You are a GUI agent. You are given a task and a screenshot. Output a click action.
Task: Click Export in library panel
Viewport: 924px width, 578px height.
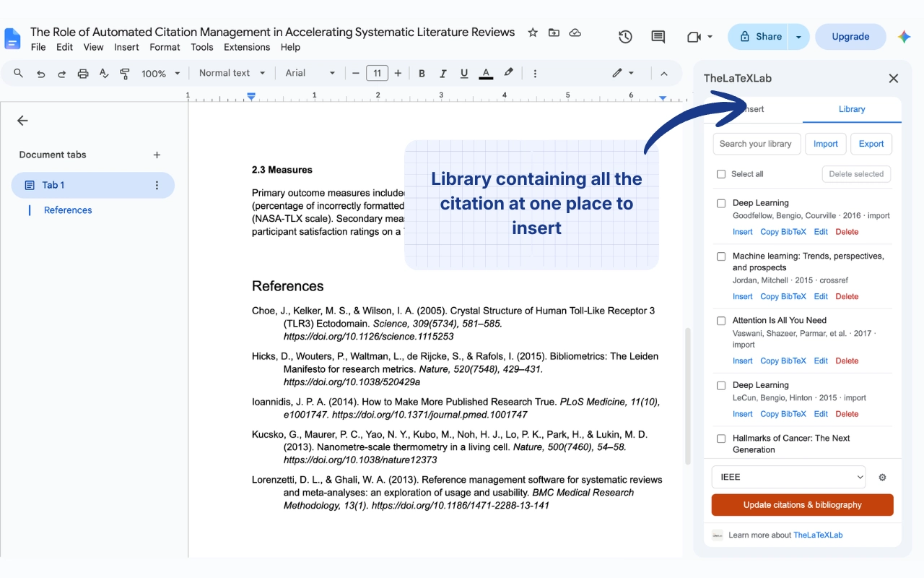pyautogui.click(x=871, y=144)
